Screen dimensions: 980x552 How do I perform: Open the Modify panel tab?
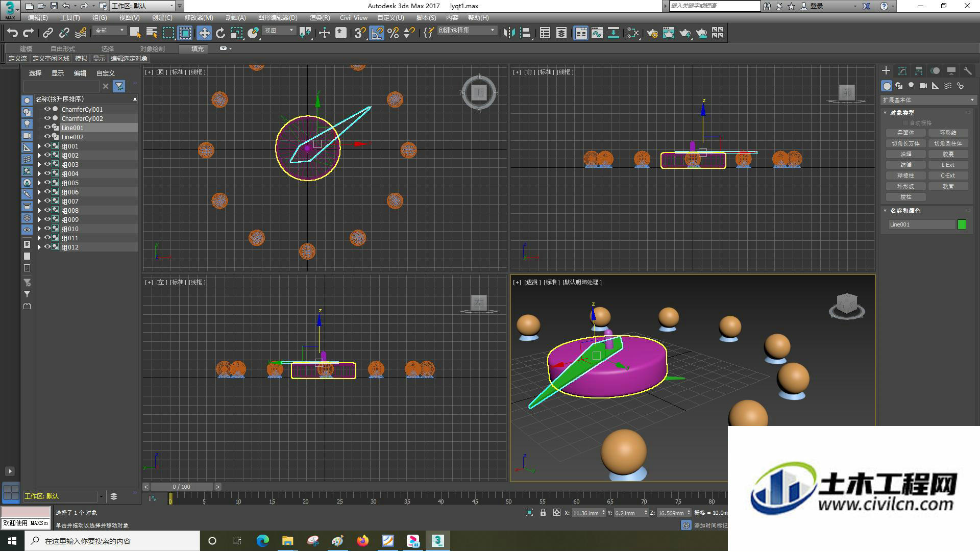(x=902, y=71)
